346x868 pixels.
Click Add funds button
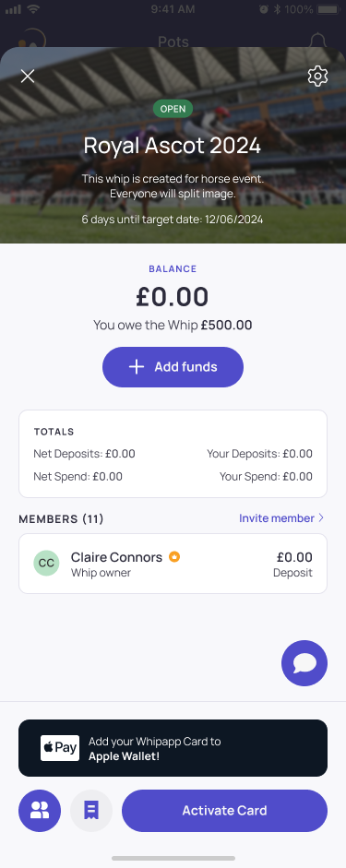[173, 367]
